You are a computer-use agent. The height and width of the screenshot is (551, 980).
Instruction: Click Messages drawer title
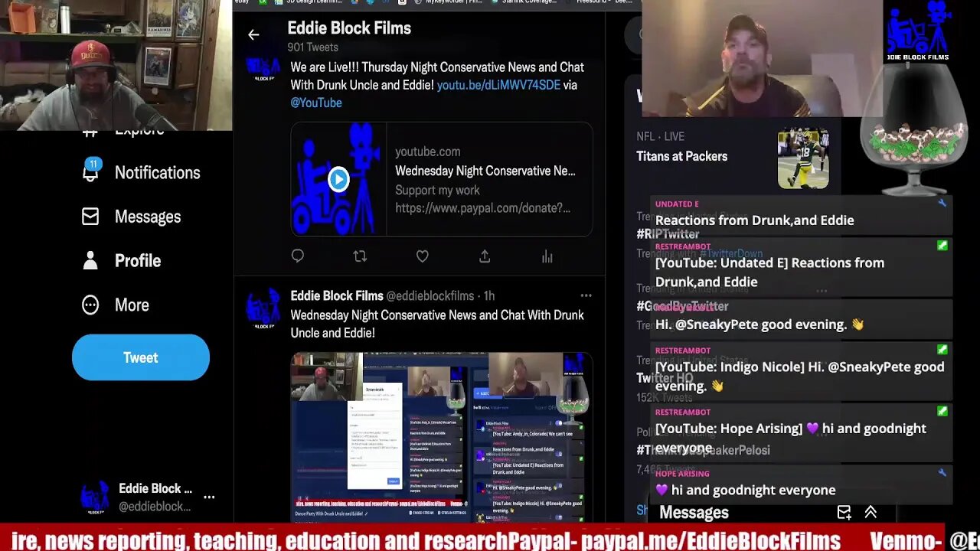point(694,513)
